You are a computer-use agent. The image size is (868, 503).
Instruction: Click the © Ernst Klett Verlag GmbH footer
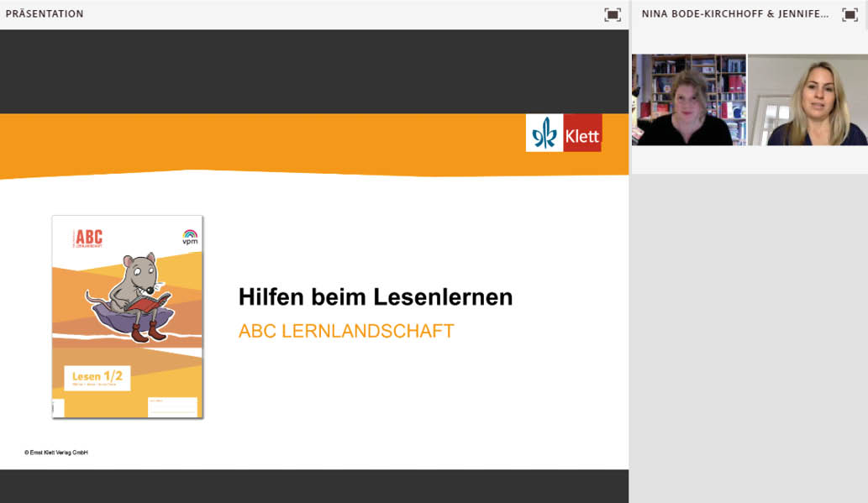[56, 453]
